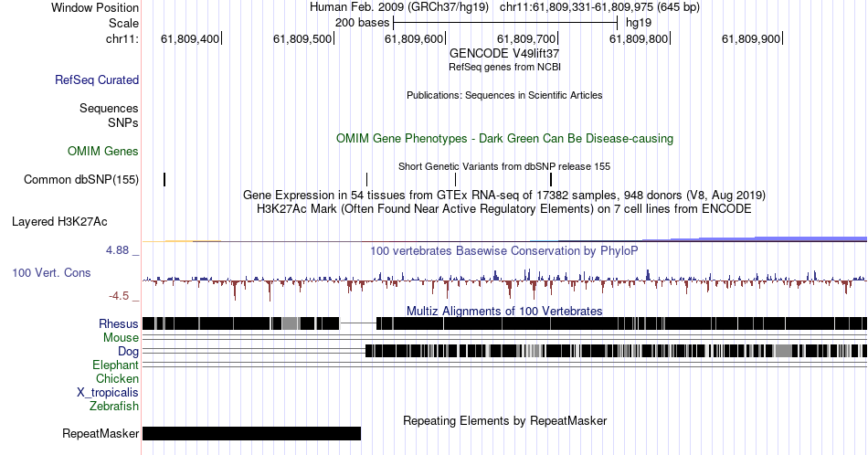The height and width of the screenshot is (455, 868).
Task: Click the Window Position label
Action: pos(95,7)
